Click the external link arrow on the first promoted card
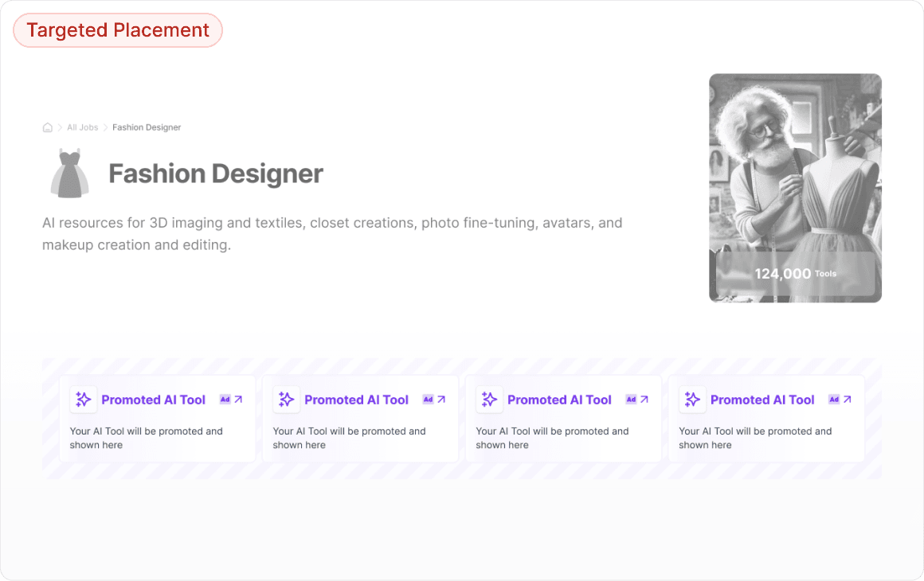 click(x=237, y=399)
